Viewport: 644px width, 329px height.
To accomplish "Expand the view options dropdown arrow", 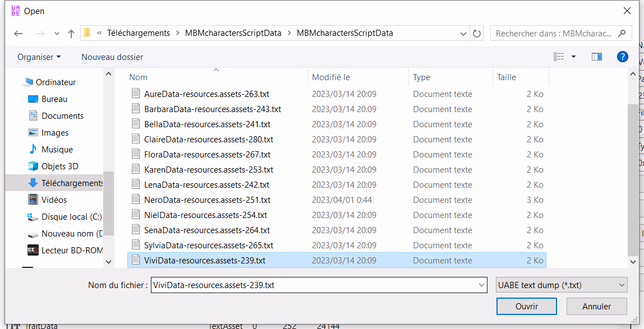I will pyautogui.click(x=573, y=57).
